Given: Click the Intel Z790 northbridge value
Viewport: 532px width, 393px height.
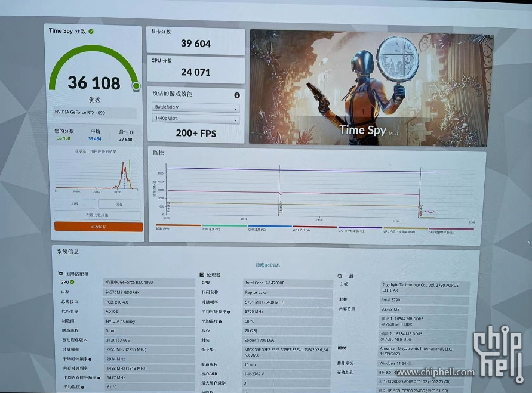Looking at the screenshot, I should pos(425,300).
